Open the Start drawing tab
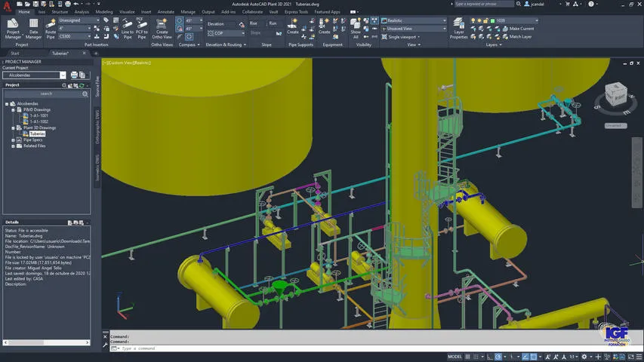The height and width of the screenshot is (362, 644). 15,54
